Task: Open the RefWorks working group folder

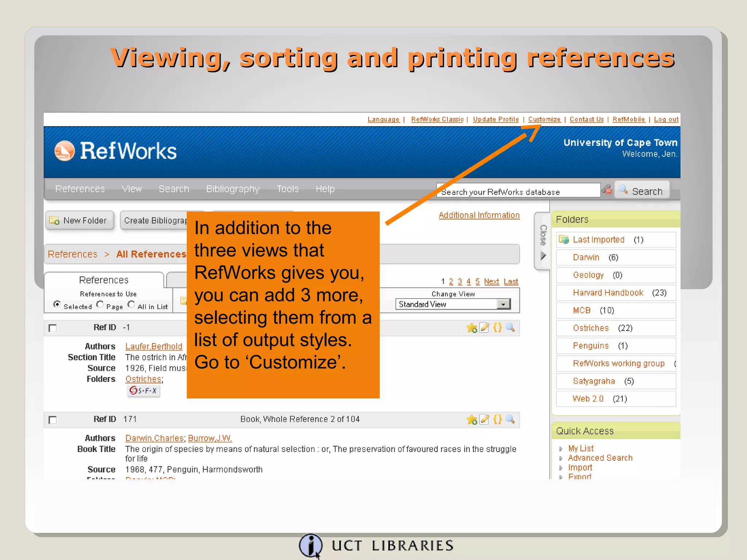Action: tap(619, 363)
